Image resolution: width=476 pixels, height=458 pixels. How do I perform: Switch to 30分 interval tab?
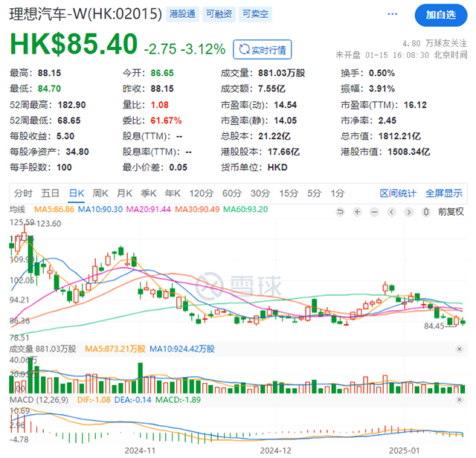pos(260,193)
